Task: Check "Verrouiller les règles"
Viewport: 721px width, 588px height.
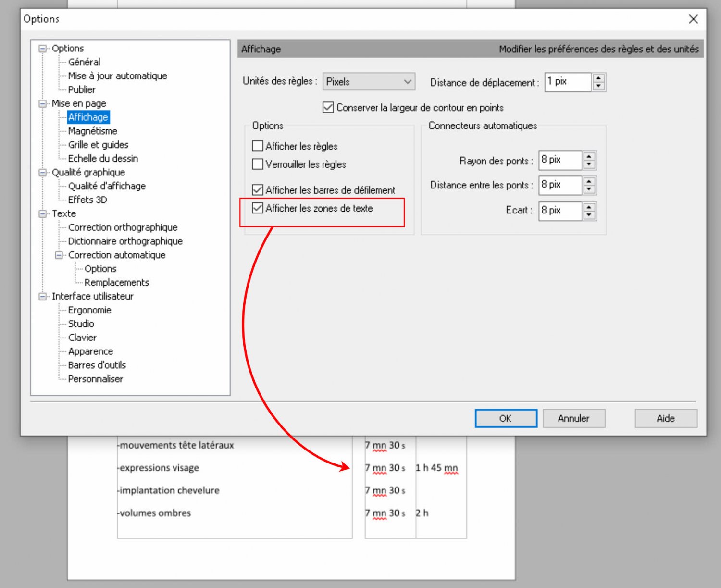Action: (x=258, y=164)
